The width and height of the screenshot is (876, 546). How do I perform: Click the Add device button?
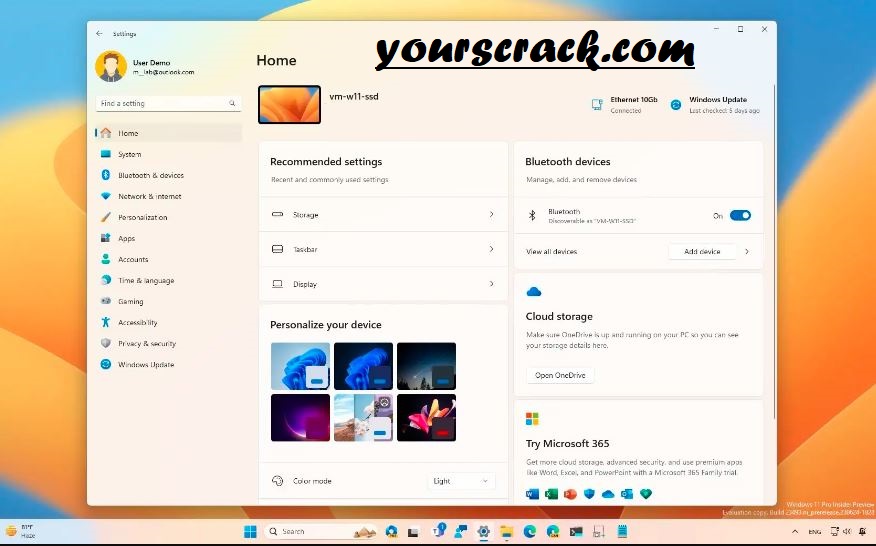(x=702, y=251)
